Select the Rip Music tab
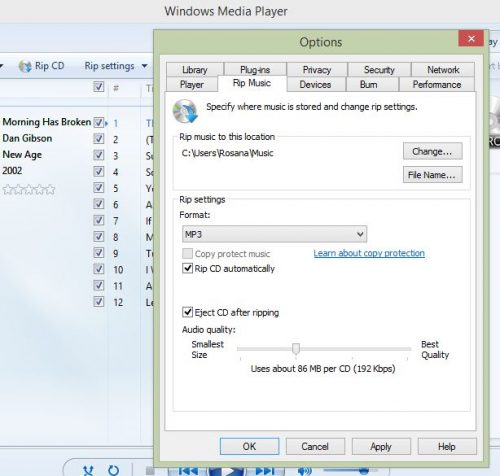500x476 pixels. coord(252,83)
